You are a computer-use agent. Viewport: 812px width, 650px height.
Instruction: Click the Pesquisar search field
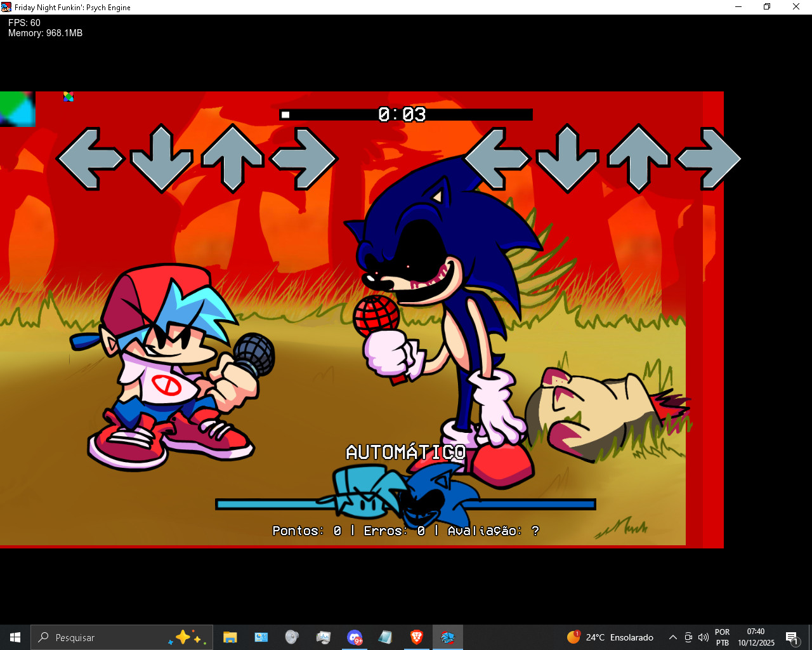pos(95,637)
